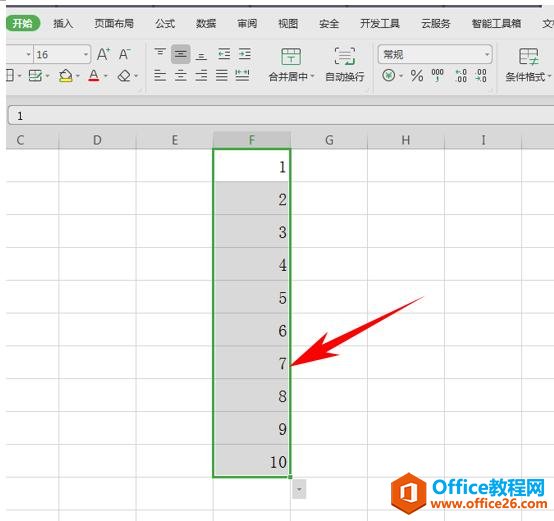Align text right
The height and width of the screenshot is (521, 554).
pyautogui.click(x=201, y=76)
